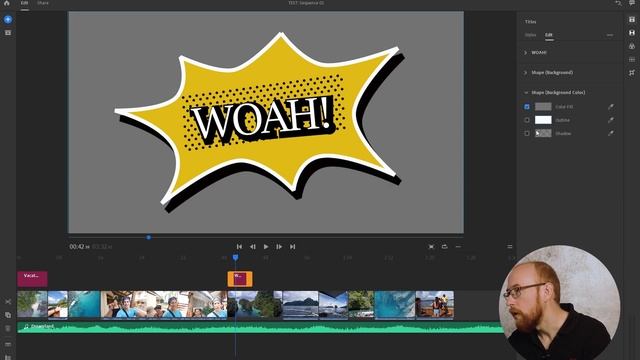Screen dimensions: 640x360
Task: Pick the Shadow eyedropper
Action: pos(611,133)
